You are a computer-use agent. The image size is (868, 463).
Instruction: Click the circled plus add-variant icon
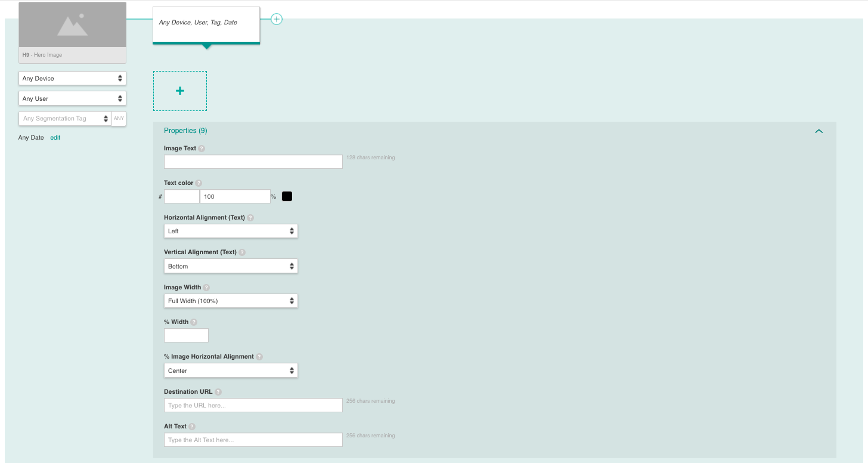(277, 19)
